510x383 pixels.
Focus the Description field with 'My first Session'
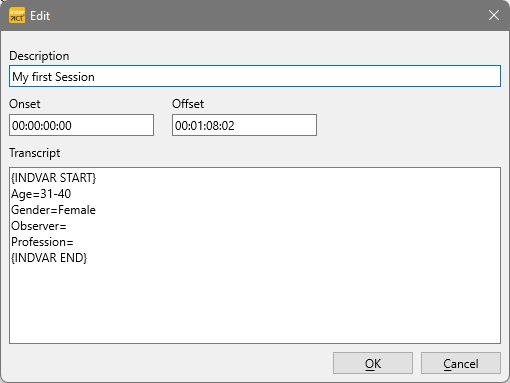[x=255, y=76]
